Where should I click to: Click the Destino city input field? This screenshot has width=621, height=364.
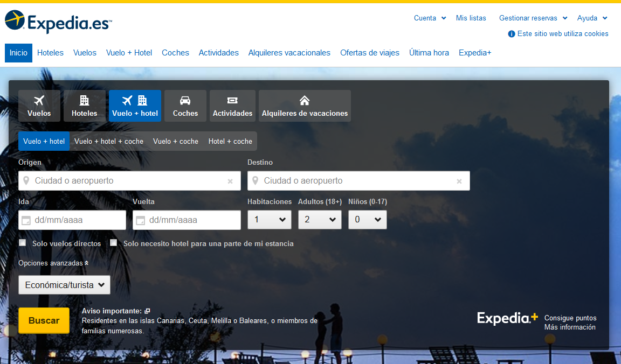pyautogui.click(x=359, y=181)
